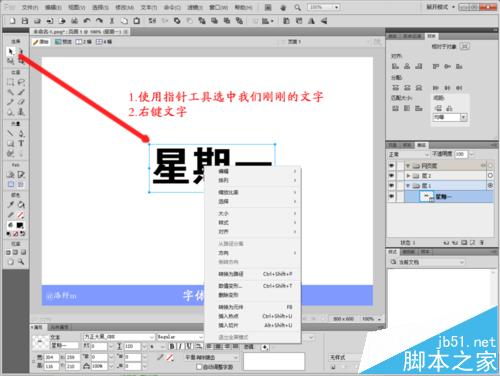
Task: Toggle visibility of Layer 2 (层 2)
Action: [x=391, y=175]
